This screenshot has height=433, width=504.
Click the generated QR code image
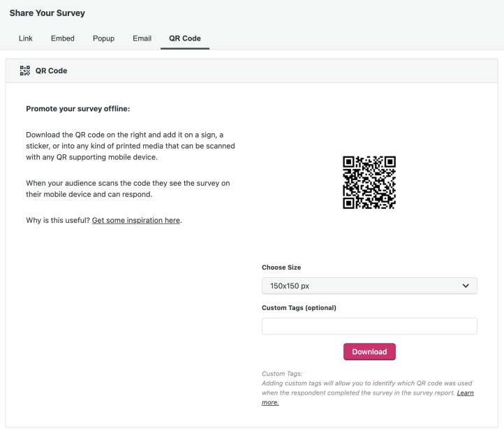[x=369, y=182]
